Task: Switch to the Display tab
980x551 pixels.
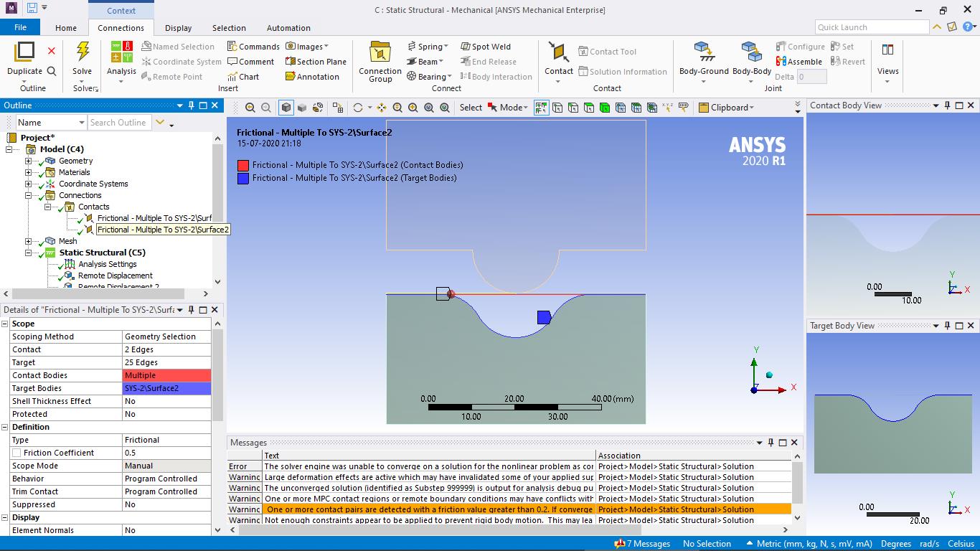Action: pos(178,28)
